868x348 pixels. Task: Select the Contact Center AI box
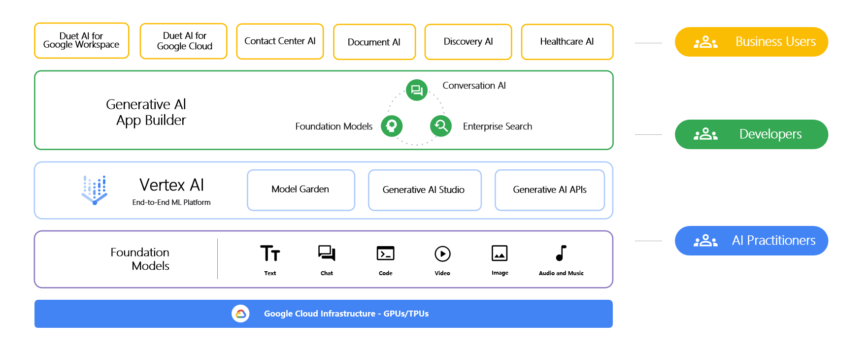tap(280, 41)
